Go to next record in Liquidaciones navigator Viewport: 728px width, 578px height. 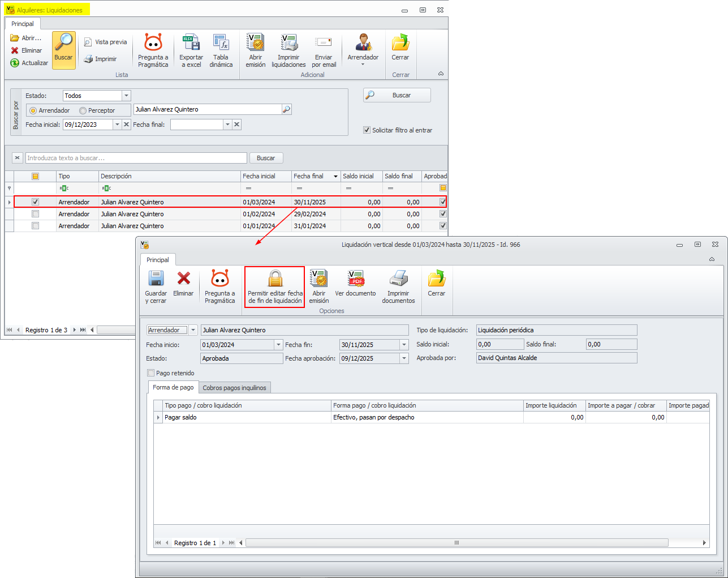coord(74,330)
